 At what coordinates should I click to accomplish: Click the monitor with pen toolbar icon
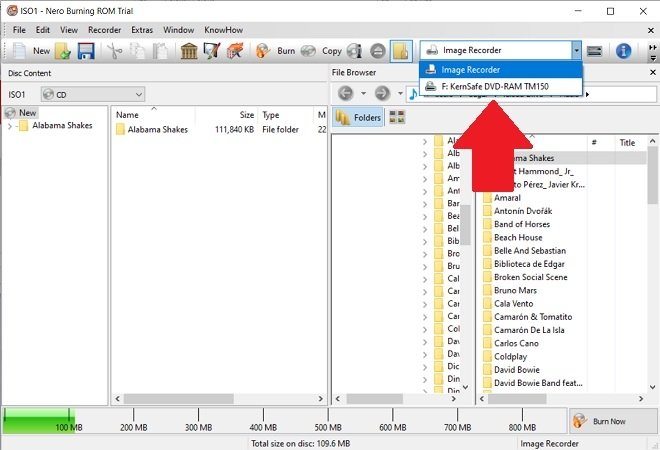(x=211, y=51)
